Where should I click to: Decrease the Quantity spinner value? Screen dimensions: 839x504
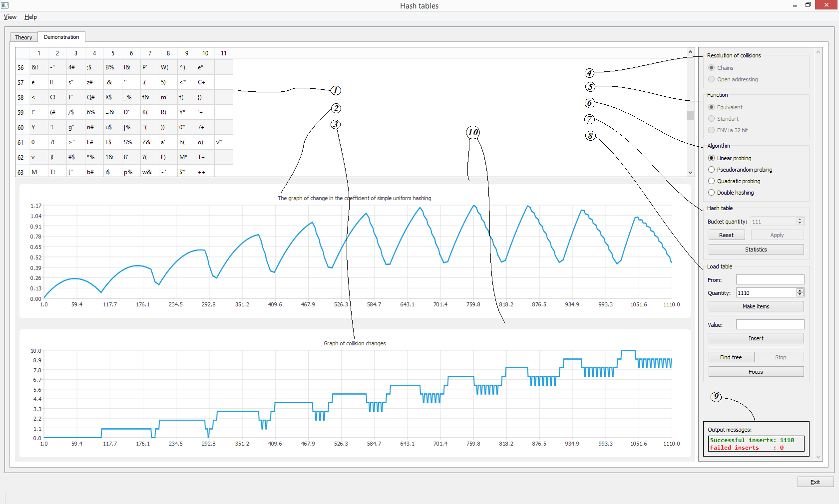800,295
